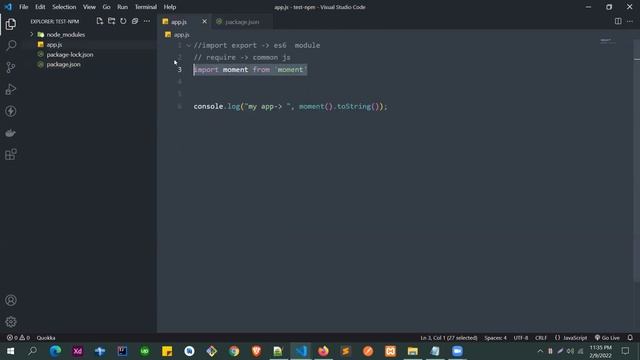The image size is (640, 360).
Task: Open Firefox from the taskbar
Action: point(323,351)
